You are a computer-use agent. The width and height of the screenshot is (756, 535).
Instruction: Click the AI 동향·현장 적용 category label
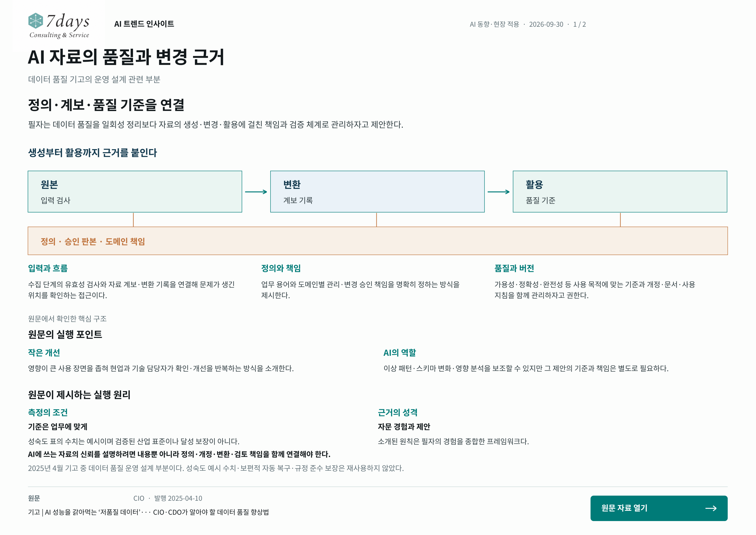pos(494,24)
